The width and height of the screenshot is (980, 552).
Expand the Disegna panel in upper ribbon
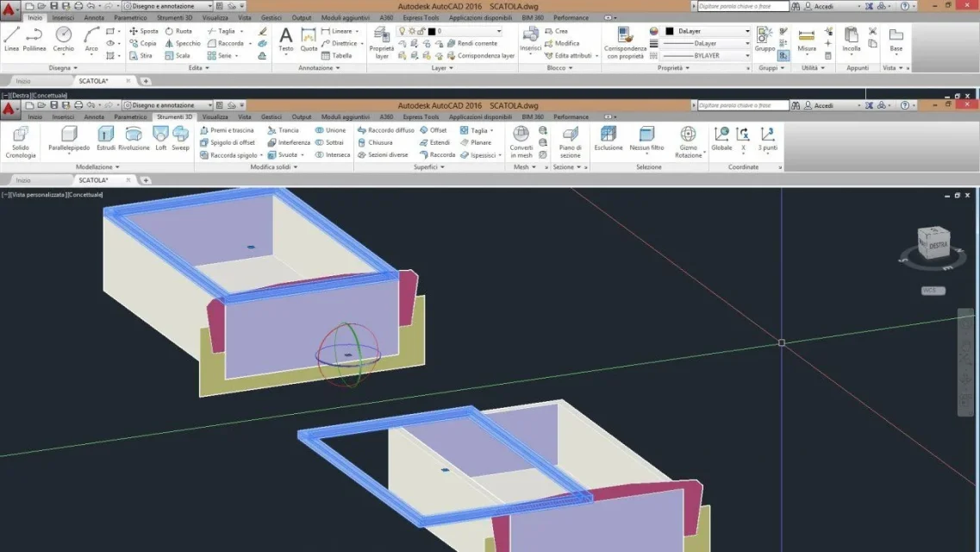pyautogui.click(x=63, y=68)
